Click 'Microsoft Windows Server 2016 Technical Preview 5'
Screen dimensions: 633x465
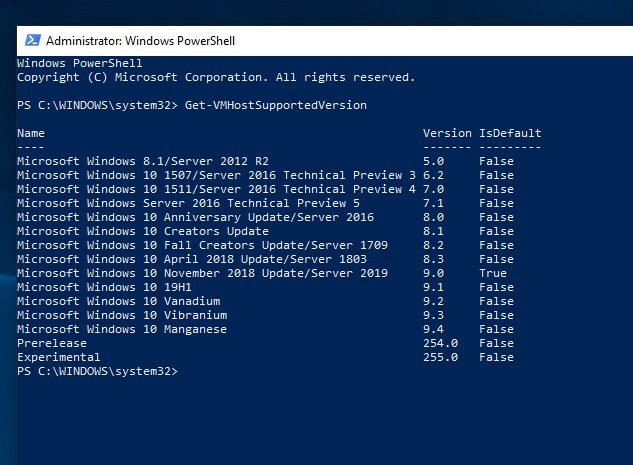point(188,203)
